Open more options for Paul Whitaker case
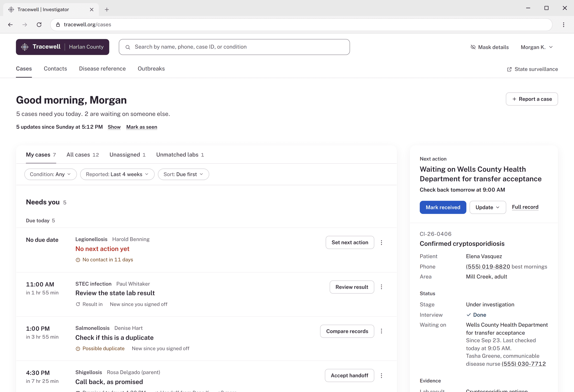This screenshot has width=574, height=392. [381, 287]
